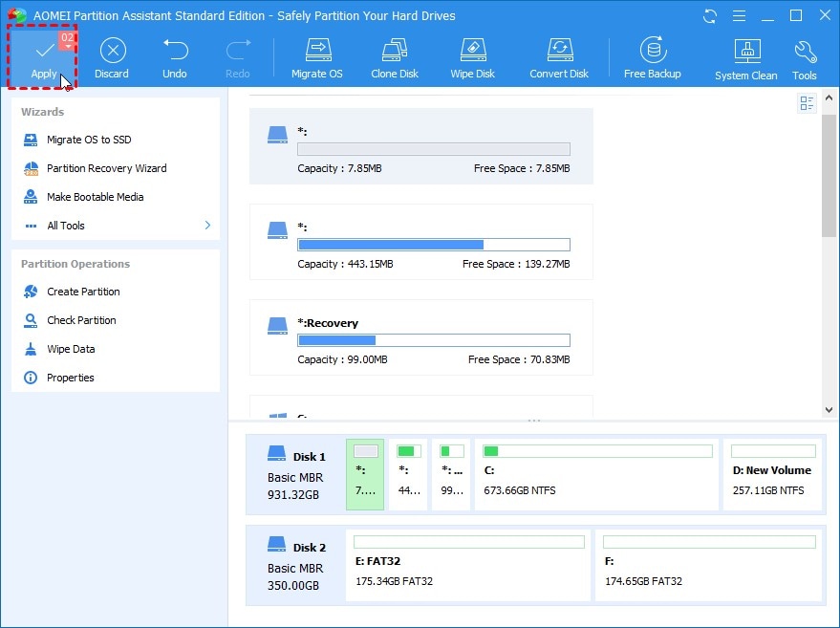Expand the All Tools chevron arrow
840x628 pixels.
208,226
